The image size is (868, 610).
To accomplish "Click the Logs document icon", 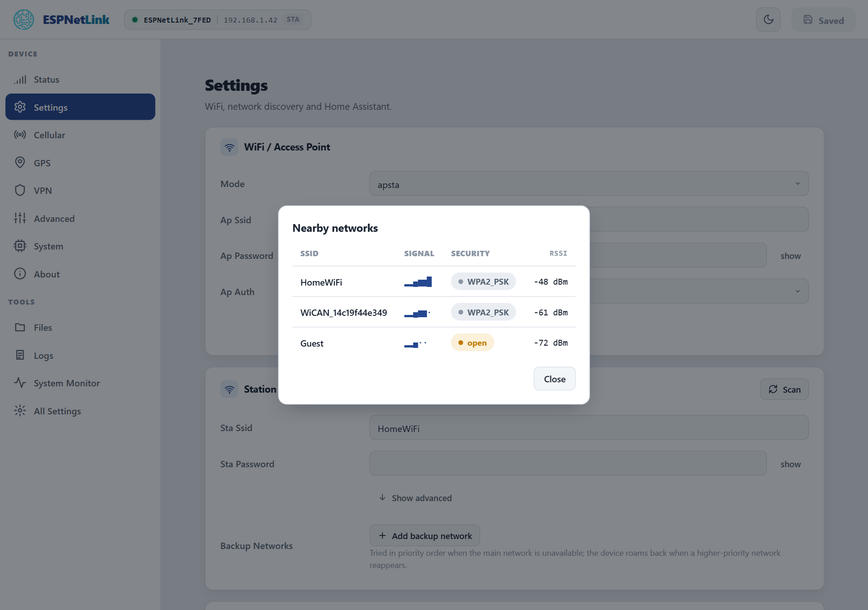I will [20, 355].
